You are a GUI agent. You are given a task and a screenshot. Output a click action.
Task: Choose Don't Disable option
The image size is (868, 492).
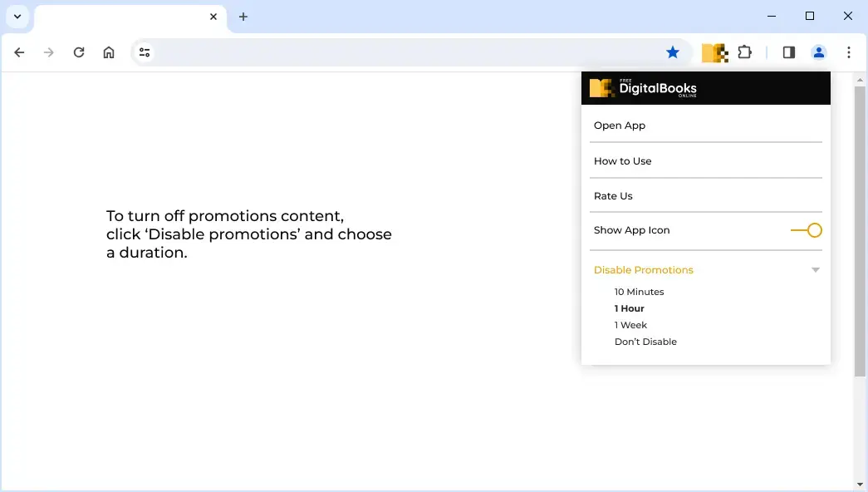tap(645, 341)
